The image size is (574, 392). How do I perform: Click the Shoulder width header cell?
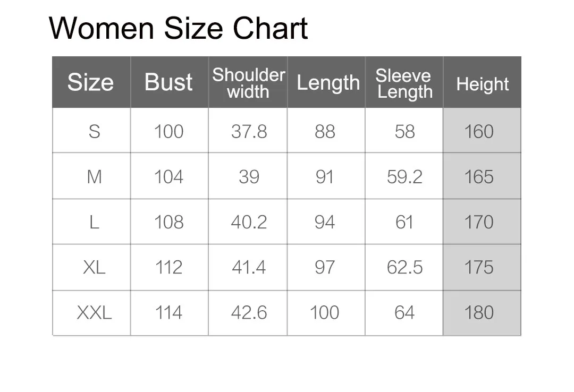click(x=248, y=82)
